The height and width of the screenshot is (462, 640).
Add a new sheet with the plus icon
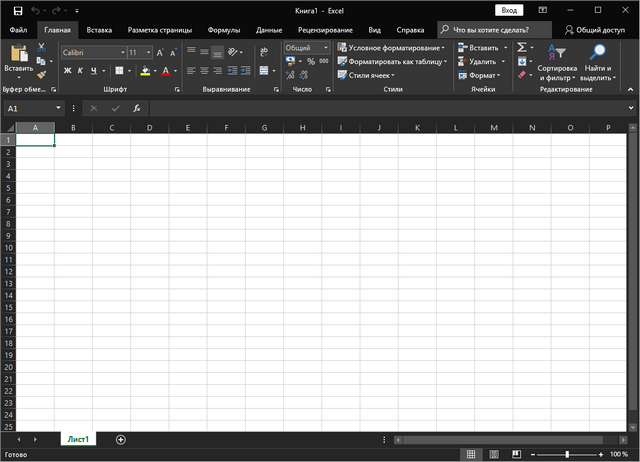click(x=121, y=439)
